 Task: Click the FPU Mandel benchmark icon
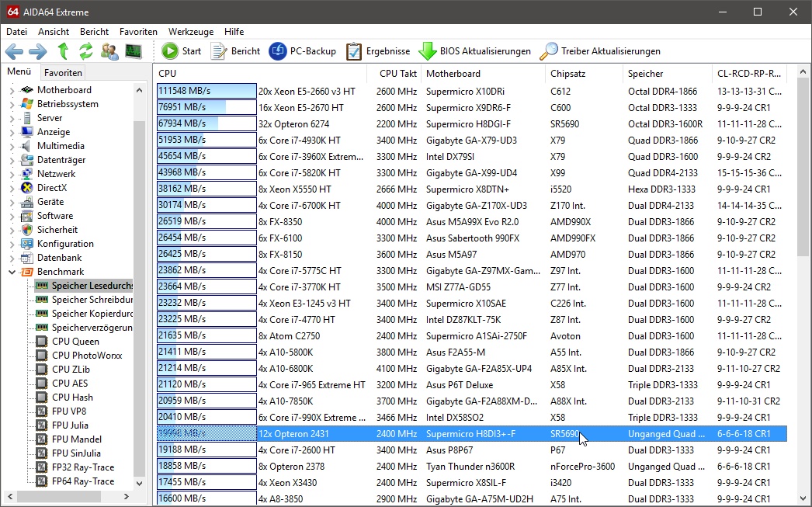pos(42,439)
